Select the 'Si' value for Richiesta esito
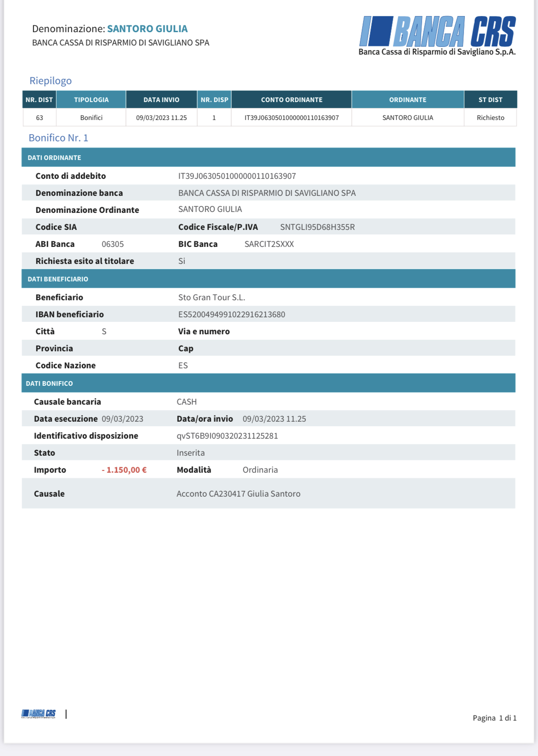The height and width of the screenshot is (756, 538). click(182, 261)
